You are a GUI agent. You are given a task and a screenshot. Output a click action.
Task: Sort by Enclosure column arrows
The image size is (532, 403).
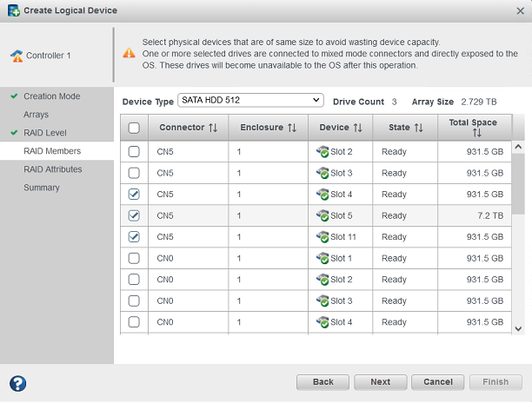292,128
